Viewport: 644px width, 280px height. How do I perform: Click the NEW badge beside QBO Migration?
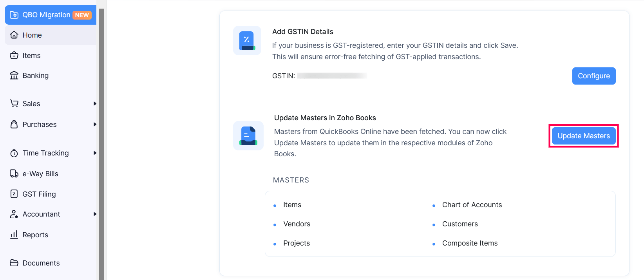pos(82,15)
